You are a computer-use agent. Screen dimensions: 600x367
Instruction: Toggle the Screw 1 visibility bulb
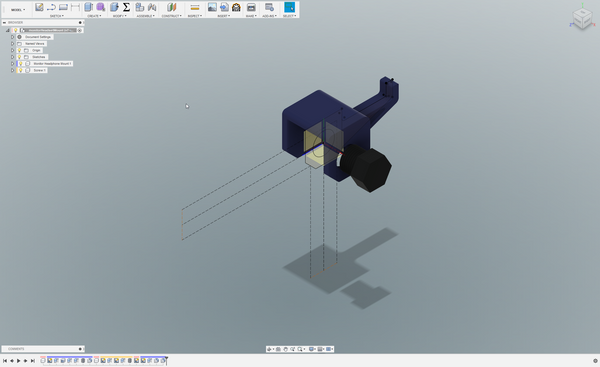coord(21,70)
